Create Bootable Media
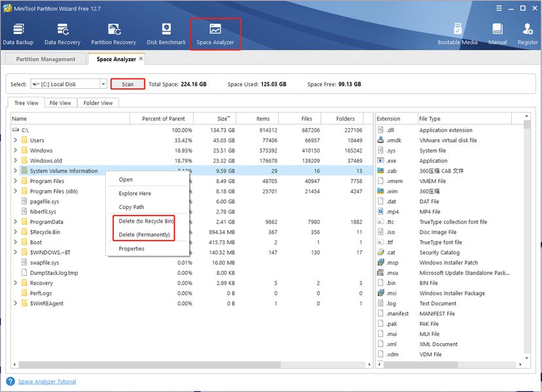 click(x=457, y=34)
